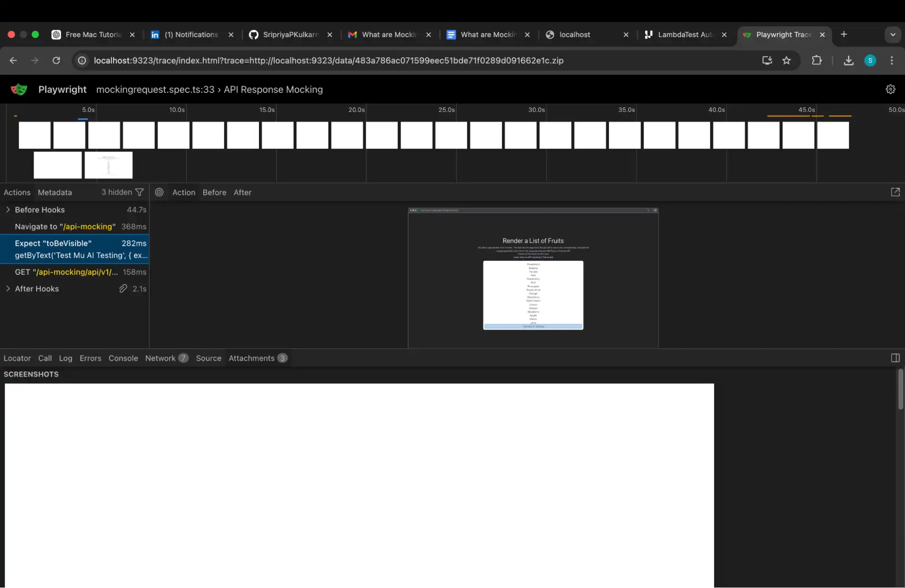Switch to Google Docs What are Mocking tab
Screen dimensions: 905x588
click(x=488, y=34)
